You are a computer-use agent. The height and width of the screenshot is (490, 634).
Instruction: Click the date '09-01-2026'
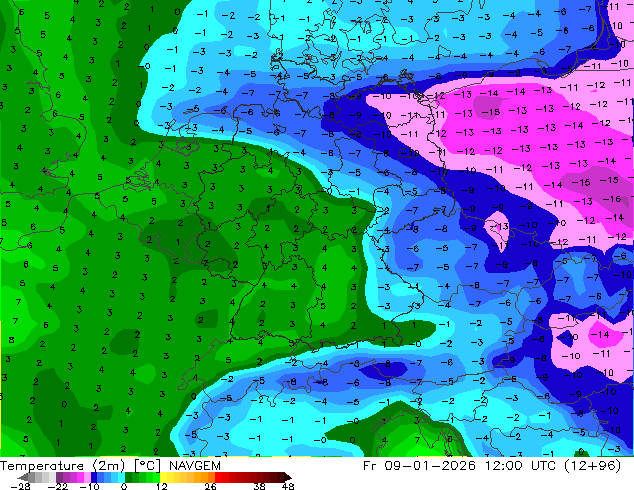coord(429,466)
